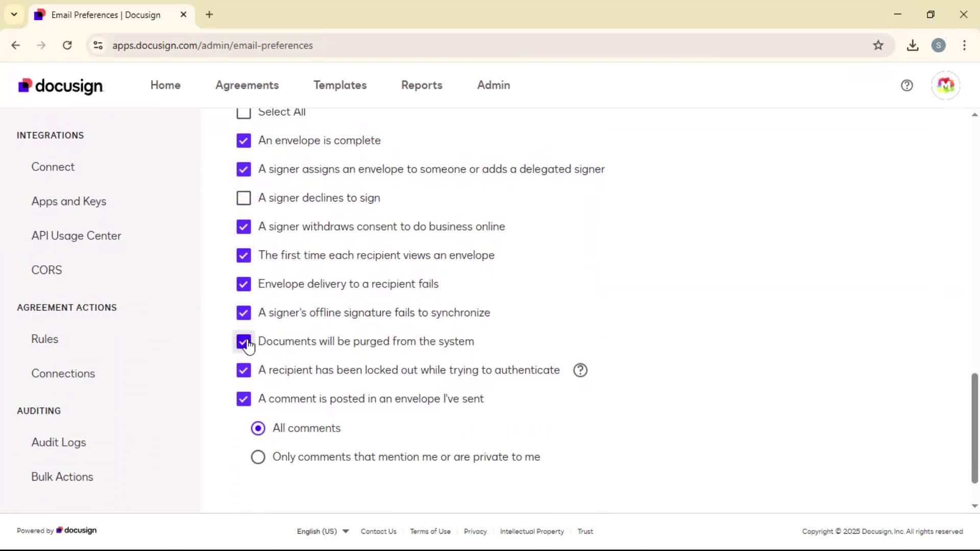The image size is (980, 551).
Task: Click Intellectual Property footer link
Action: pyautogui.click(x=532, y=531)
